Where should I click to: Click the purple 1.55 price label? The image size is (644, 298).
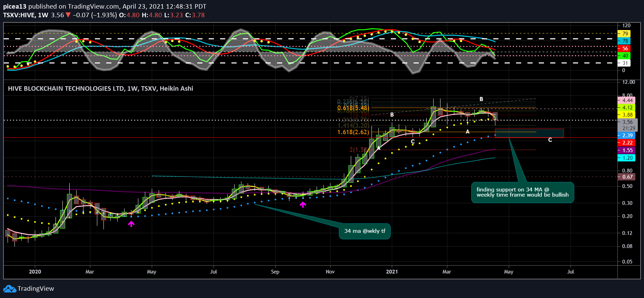click(x=626, y=150)
